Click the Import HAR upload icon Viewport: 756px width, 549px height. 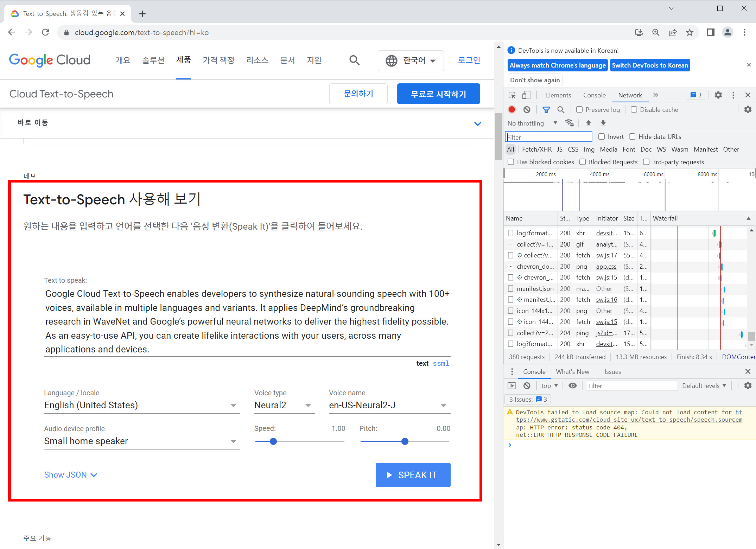pyautogui.click(x=588, y=123)
